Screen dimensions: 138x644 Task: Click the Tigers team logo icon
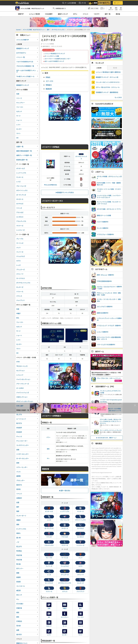click(65, 525)
